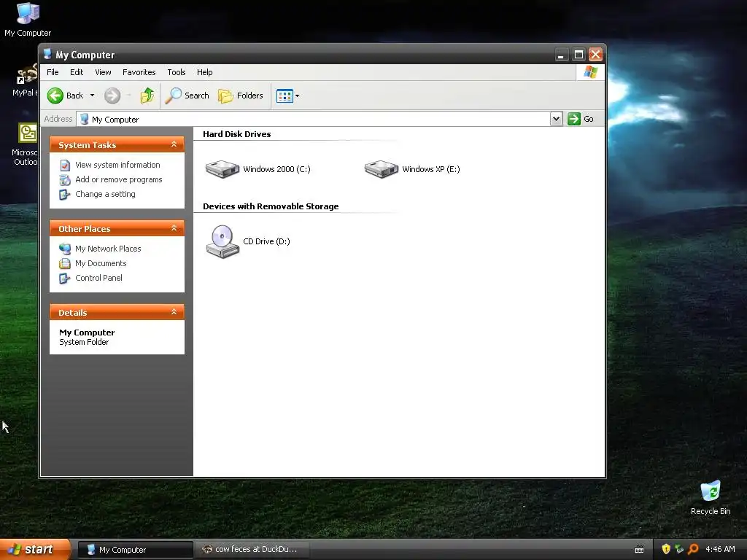
Task: Open My Network Places link
Action: click(x=108, y=249)
